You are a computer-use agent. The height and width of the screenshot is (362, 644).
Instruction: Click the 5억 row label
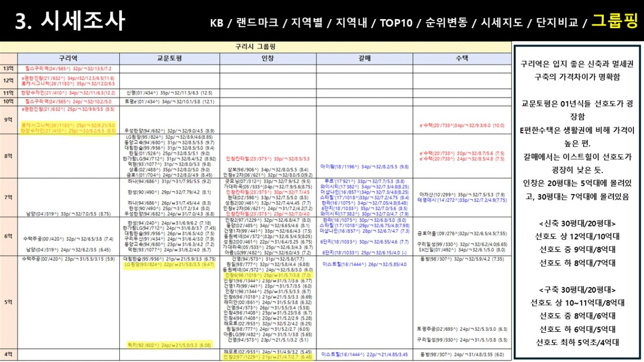pyautogui.click(x=8, y=302)
